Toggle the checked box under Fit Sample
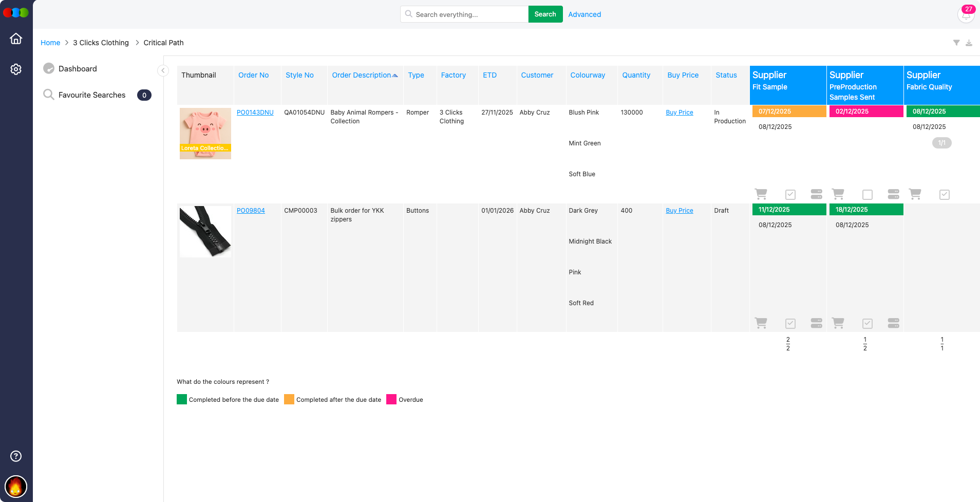Image resolution: width=980 pixels, height=502 pixels. tap(790, 194)
